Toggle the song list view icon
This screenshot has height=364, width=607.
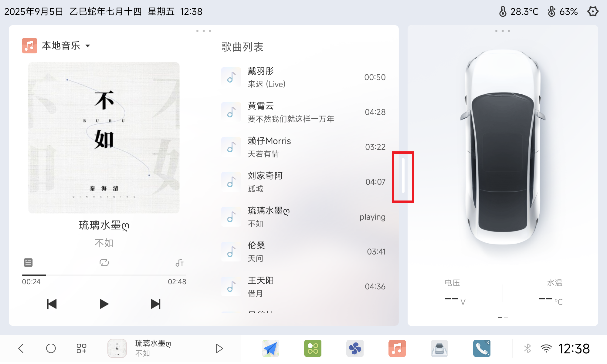coord(28,263)
